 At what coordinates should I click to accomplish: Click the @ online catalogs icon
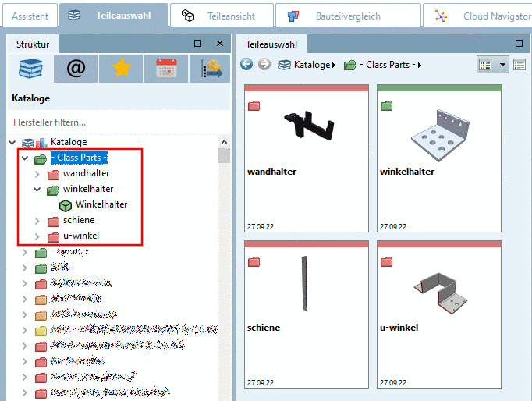tap(76, 69)
